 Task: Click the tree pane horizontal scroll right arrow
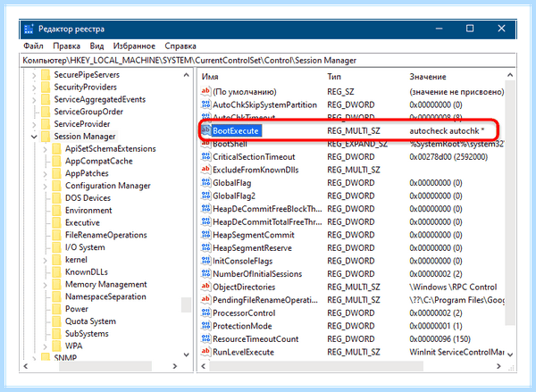pyautogui.click(x=175, y=366)
